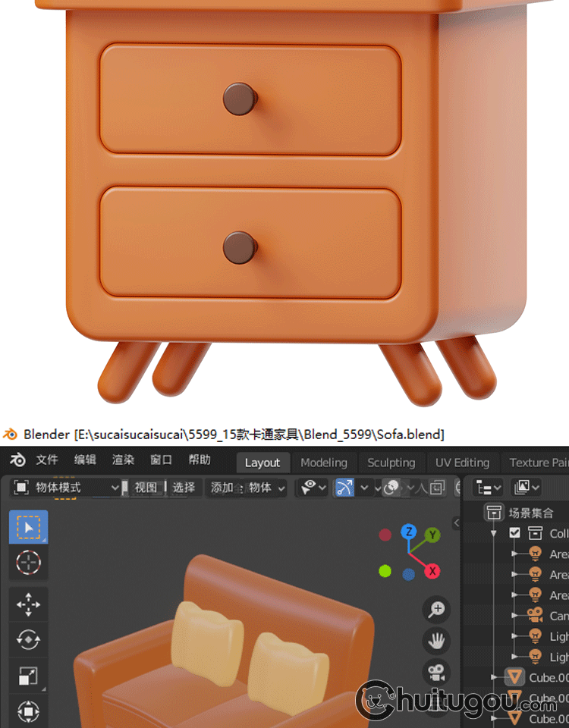Select the Scale tool
This screenshot has height=728, width=569.
tap(28, 676)
